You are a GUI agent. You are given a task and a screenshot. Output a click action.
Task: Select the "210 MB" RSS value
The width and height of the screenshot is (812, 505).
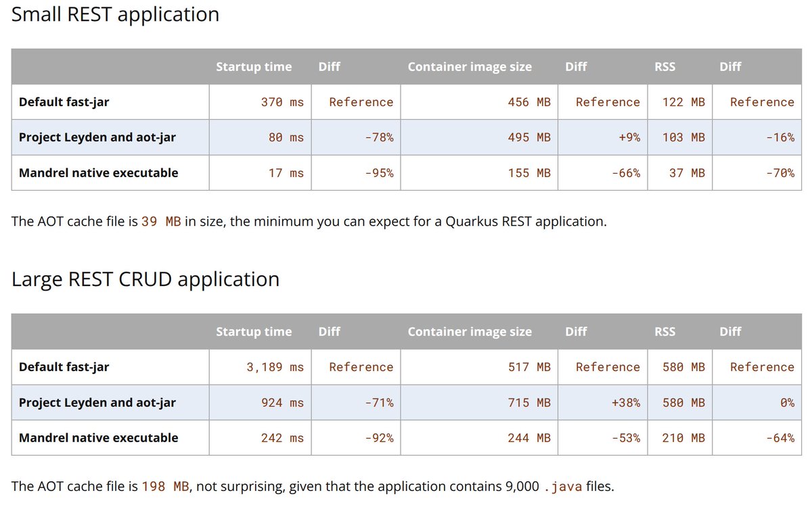[683, 437]
